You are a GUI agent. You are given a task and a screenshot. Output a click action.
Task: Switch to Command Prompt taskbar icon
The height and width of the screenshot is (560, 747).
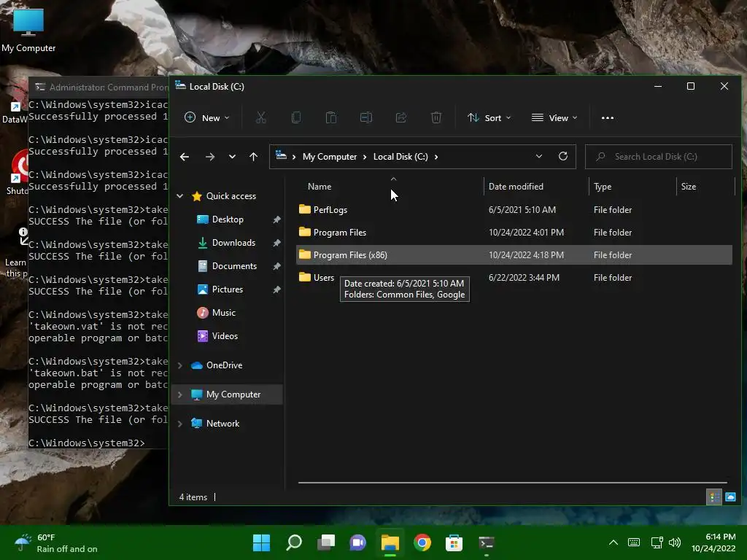[487, 542]
